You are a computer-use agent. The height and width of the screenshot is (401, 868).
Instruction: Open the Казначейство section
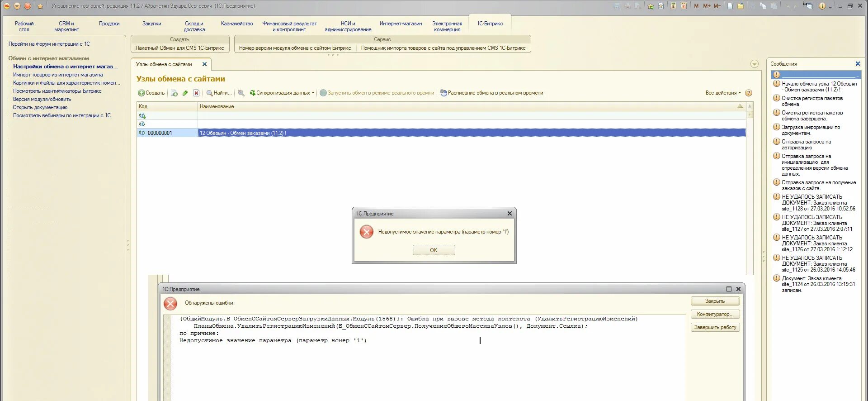pos(237,24)
